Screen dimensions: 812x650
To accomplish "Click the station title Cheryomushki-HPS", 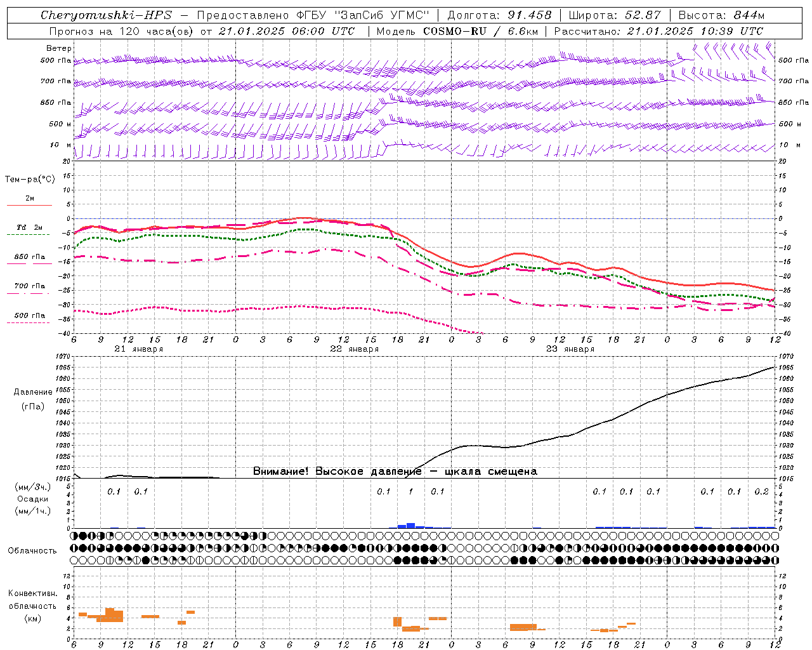I will coord(106,15).
